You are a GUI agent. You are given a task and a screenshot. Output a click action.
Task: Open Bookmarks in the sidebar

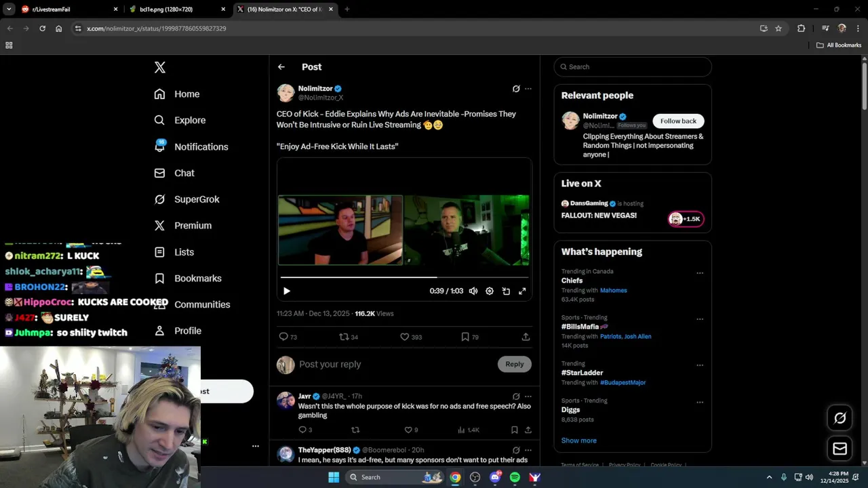(188, 279)
